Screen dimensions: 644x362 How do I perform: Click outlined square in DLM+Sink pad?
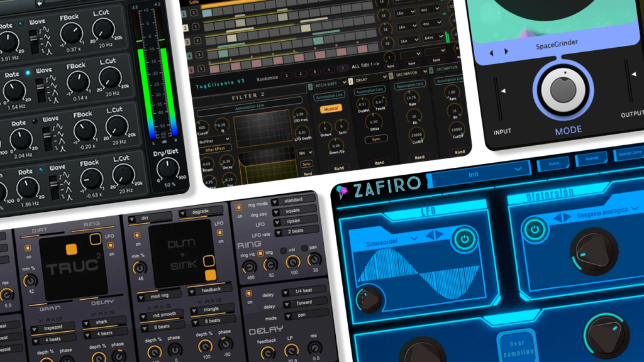tap(209, 261)
